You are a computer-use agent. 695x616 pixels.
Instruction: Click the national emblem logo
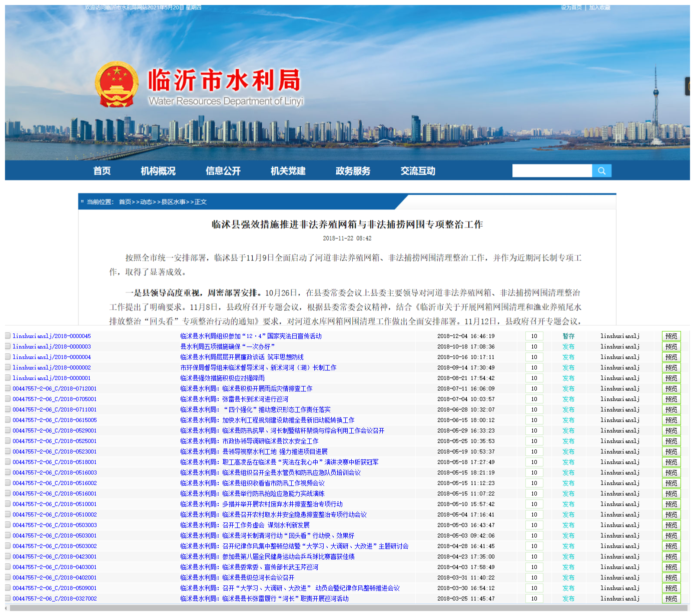[x=117, y=84]
